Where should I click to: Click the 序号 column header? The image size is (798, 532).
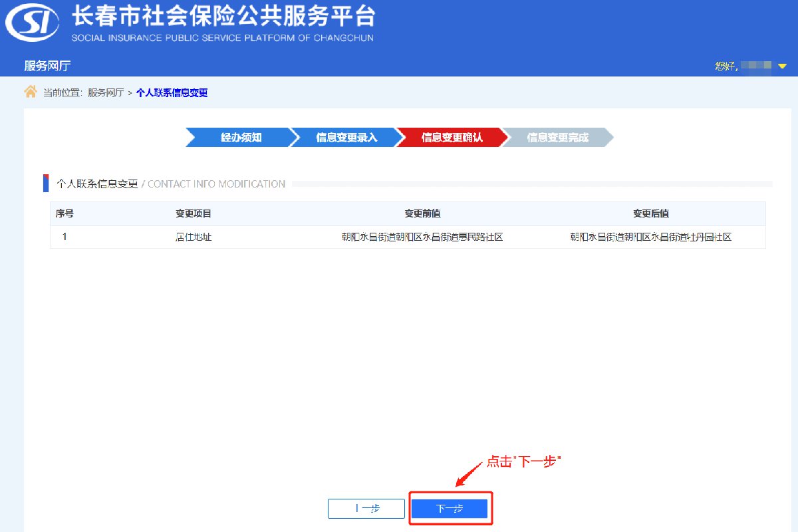coord(65,213)
